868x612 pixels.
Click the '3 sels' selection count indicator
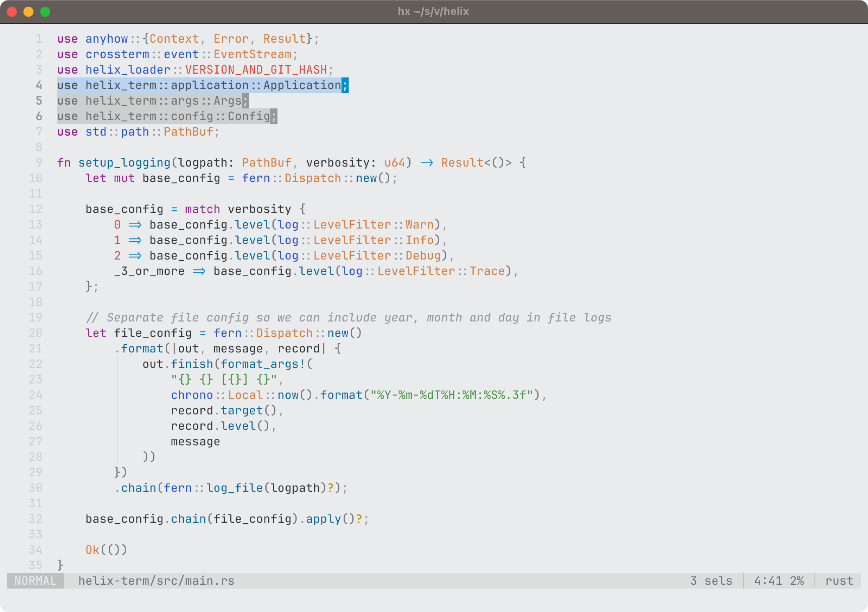[x=711, y=581]
